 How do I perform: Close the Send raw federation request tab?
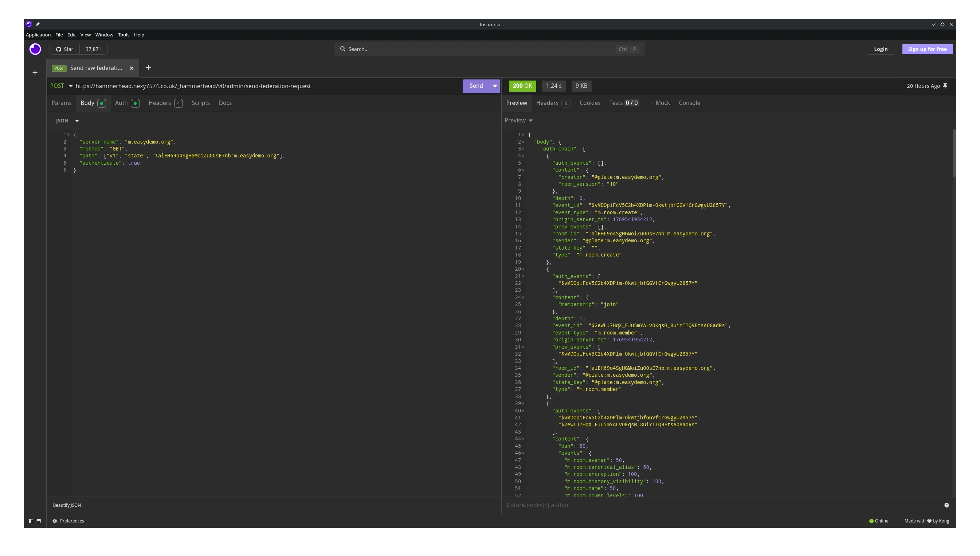pyautogui.click(x=131, y=68)
